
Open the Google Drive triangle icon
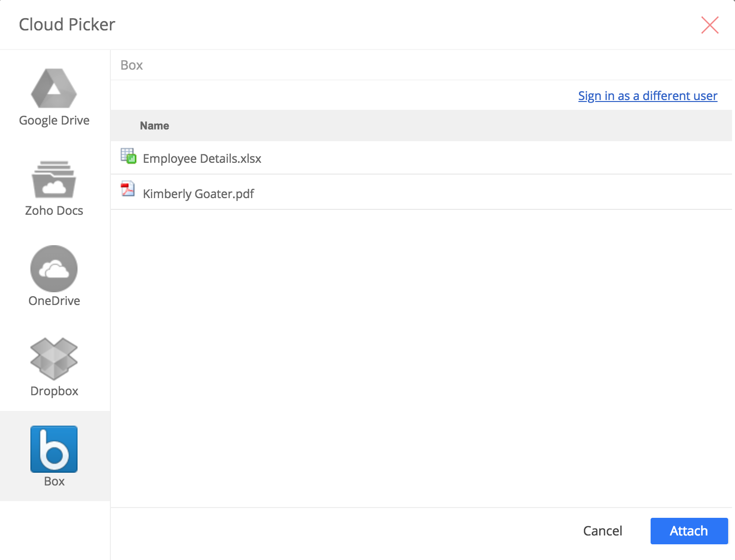coord(54,88)
